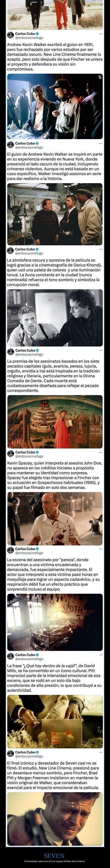110x868 pixels.
Task: Click the avatar on the Kevin Spacey tweet
Action: (x=10, y=454)
